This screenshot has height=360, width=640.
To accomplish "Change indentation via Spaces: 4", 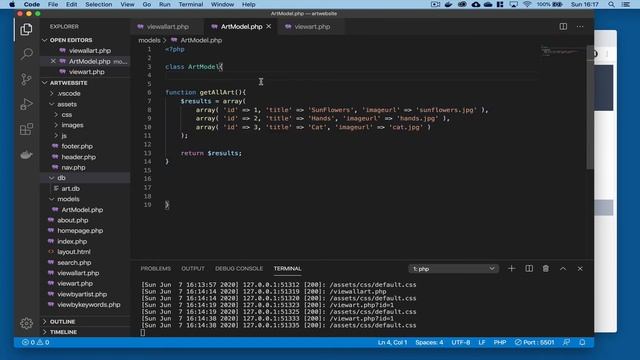I will [x=429, y=342].
